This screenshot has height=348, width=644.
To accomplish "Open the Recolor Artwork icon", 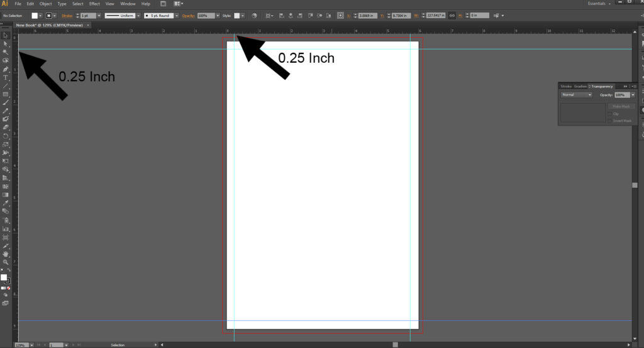I will [254, 16].
